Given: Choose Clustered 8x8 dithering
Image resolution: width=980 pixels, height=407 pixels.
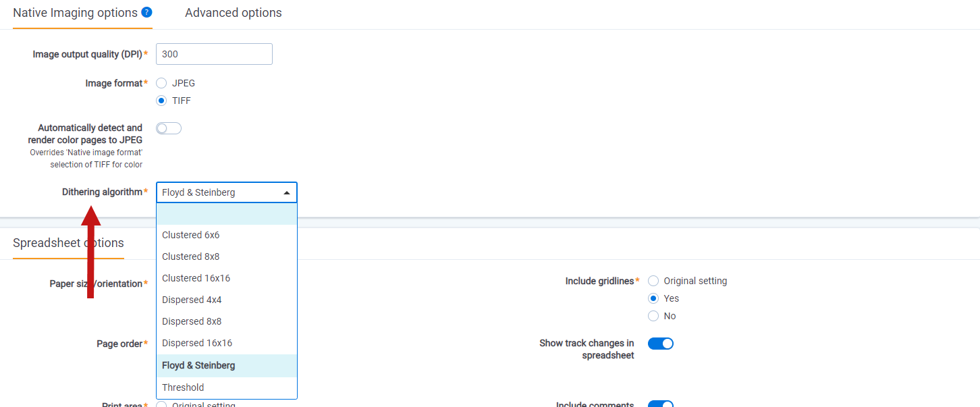Looking at the screenshot, I should coord(227,256).
